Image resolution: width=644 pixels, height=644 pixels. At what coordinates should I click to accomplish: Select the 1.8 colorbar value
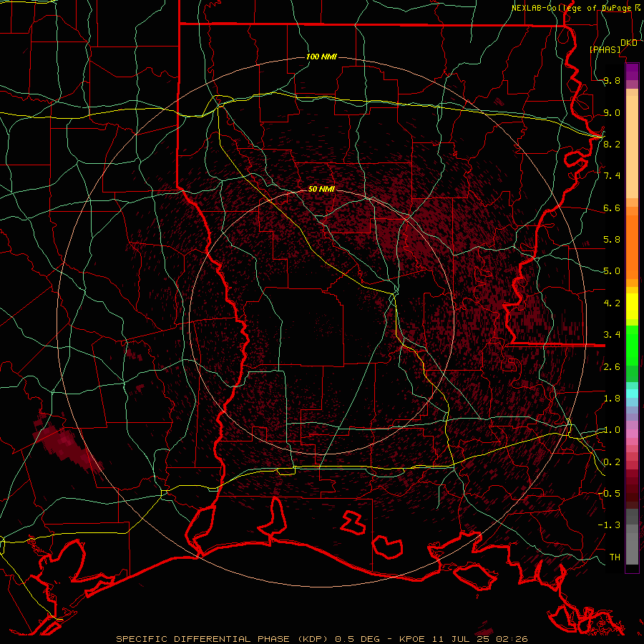(x=612, y=399)
